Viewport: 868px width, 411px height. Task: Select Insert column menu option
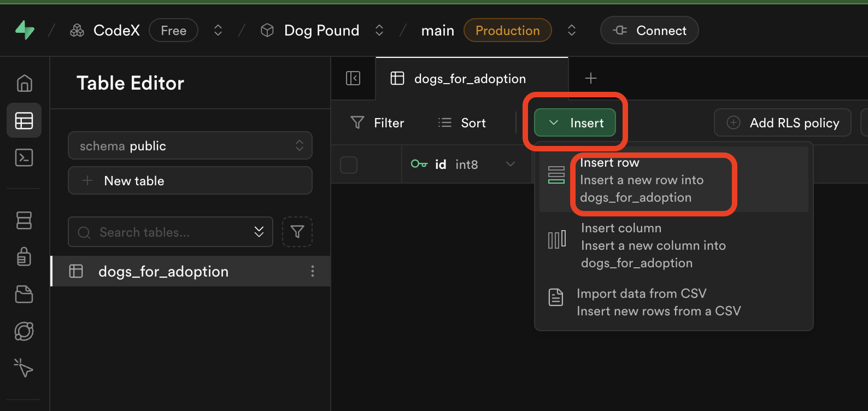653,245
